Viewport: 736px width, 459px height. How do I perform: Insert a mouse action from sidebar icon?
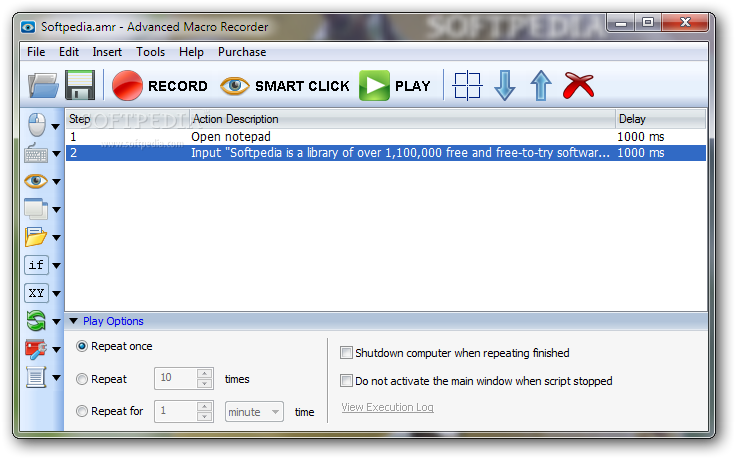(x=37, y=125)
